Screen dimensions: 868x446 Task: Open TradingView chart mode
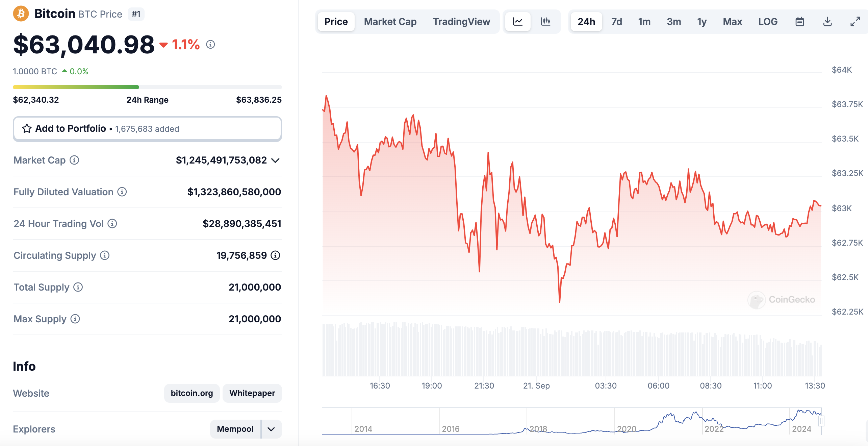click(x=462, y=21)
